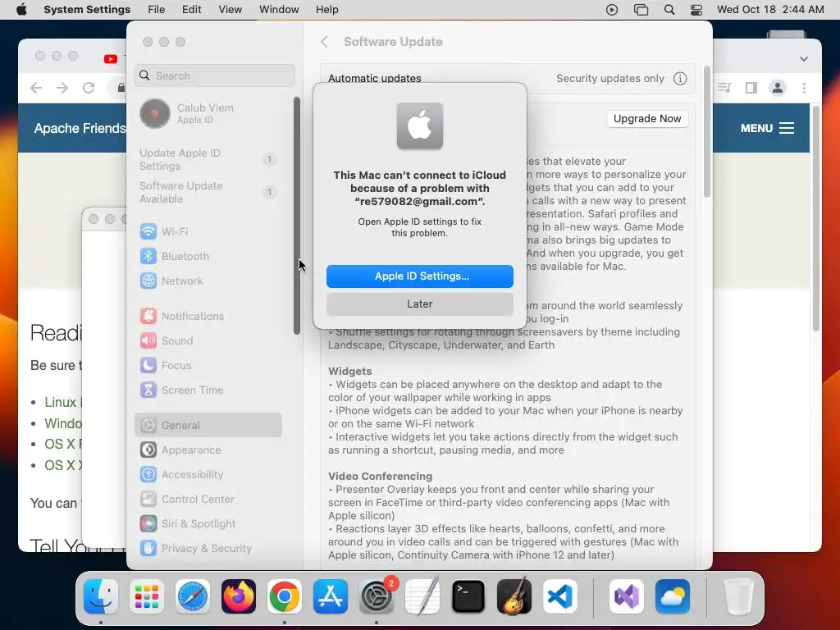
Task: Go back from Software Update pane
Action: pos(324,42)
